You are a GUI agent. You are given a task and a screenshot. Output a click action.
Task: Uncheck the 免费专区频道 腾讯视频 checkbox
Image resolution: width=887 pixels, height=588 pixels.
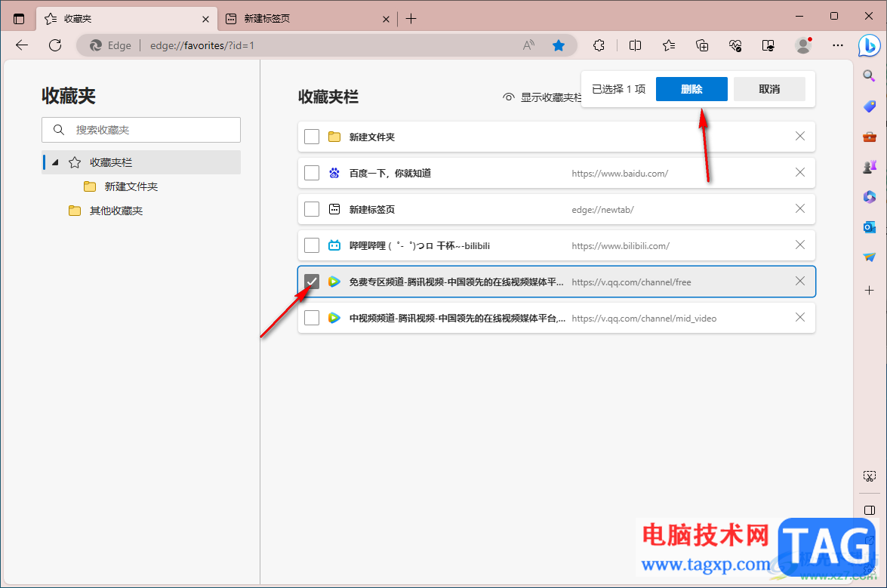(x=312, y=282)
